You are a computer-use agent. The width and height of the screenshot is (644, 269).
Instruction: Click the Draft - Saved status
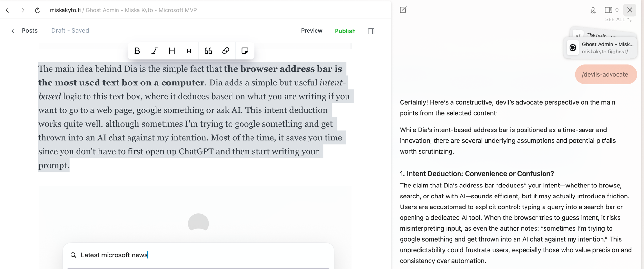[x=70, y=31]
